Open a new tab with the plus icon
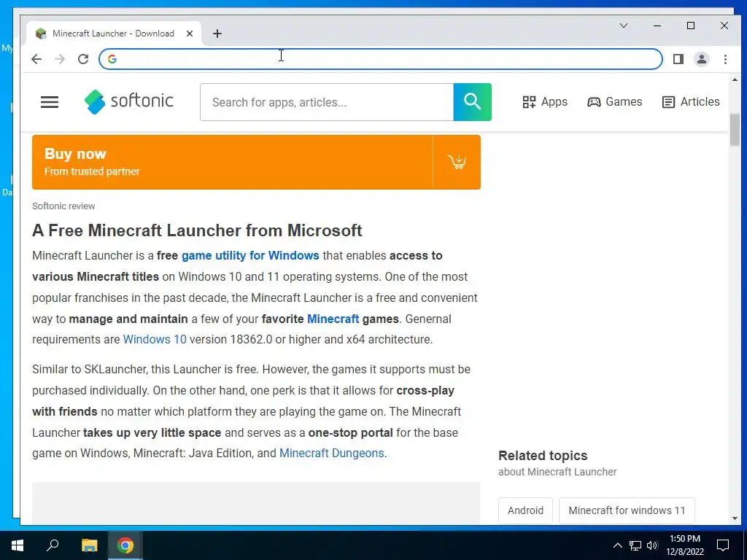 point(217,34)
